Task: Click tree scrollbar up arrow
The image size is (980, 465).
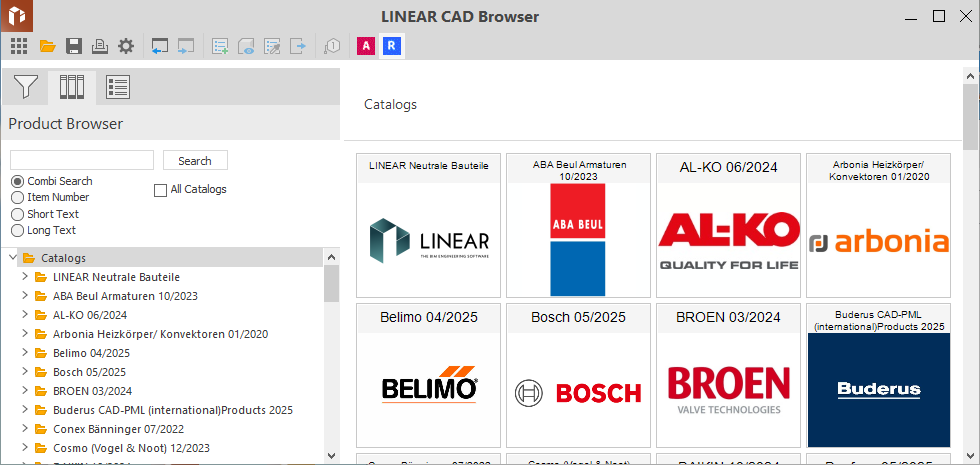Action: (332, 257)
